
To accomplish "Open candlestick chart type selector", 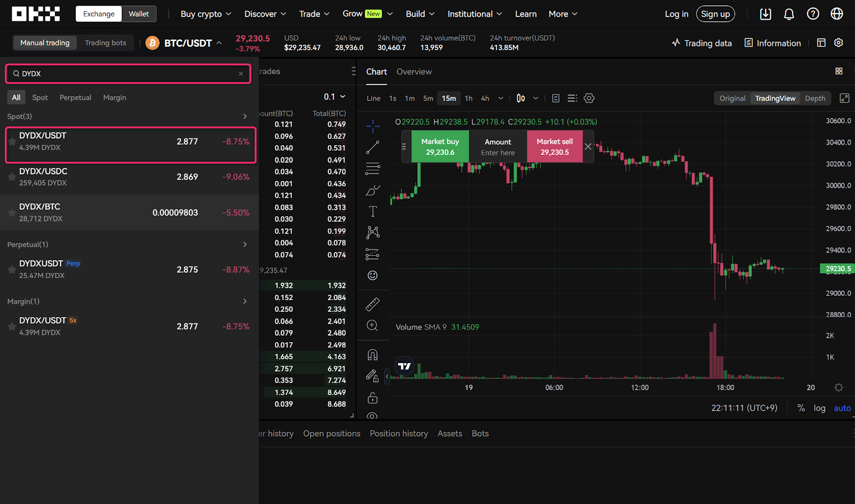I will point(521,98).
